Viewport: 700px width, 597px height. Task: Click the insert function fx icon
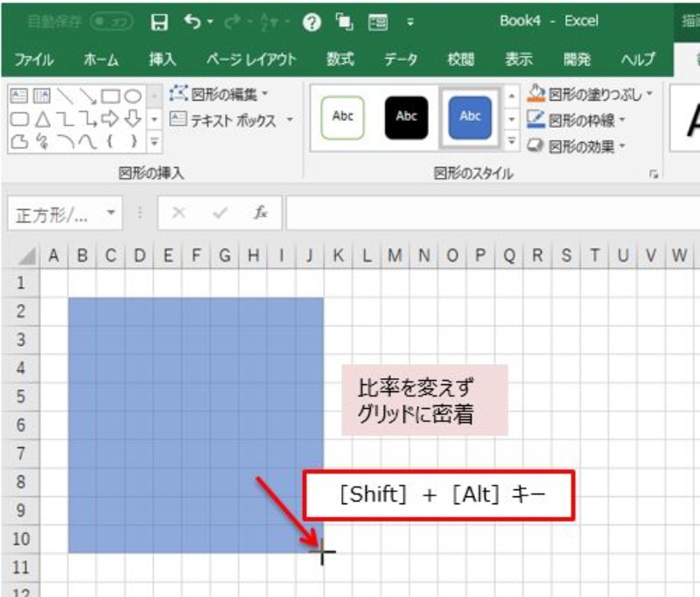coord(260,214)
